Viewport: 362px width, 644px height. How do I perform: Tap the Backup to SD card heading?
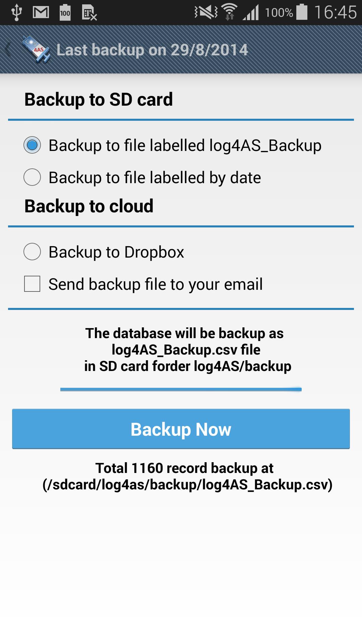click(99, 100)
